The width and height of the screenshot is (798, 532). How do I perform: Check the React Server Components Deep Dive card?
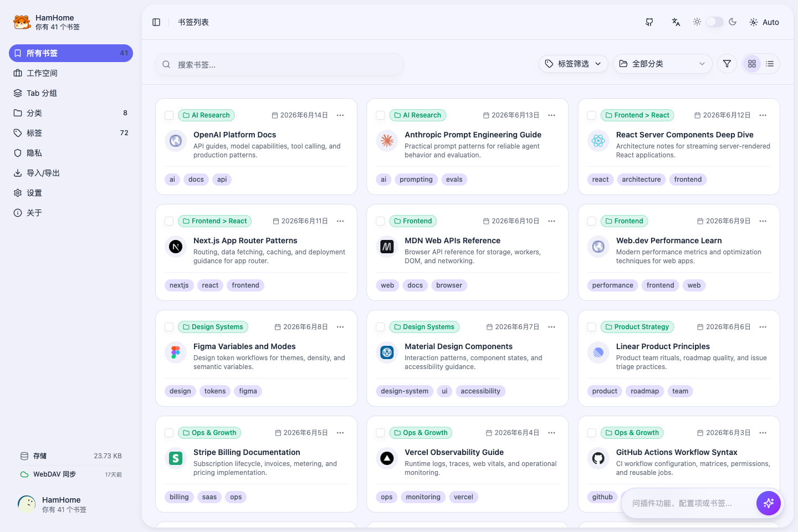tap(592, 115)
